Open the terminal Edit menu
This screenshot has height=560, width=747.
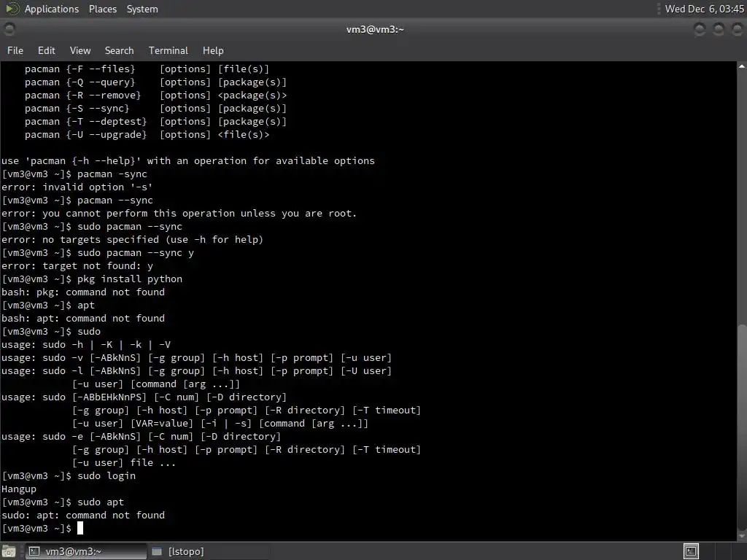click(46, 50)
